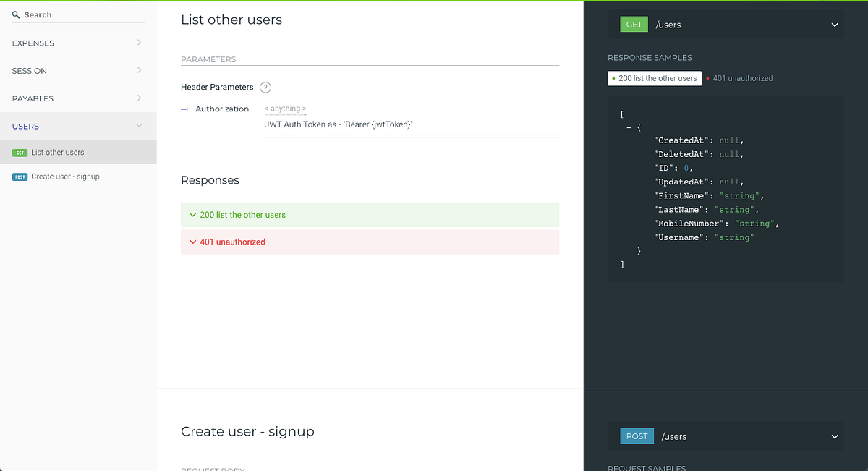
Task: Collapse the JSON object with minus sign
Action: pyautogui.click(x=629, y=127)
